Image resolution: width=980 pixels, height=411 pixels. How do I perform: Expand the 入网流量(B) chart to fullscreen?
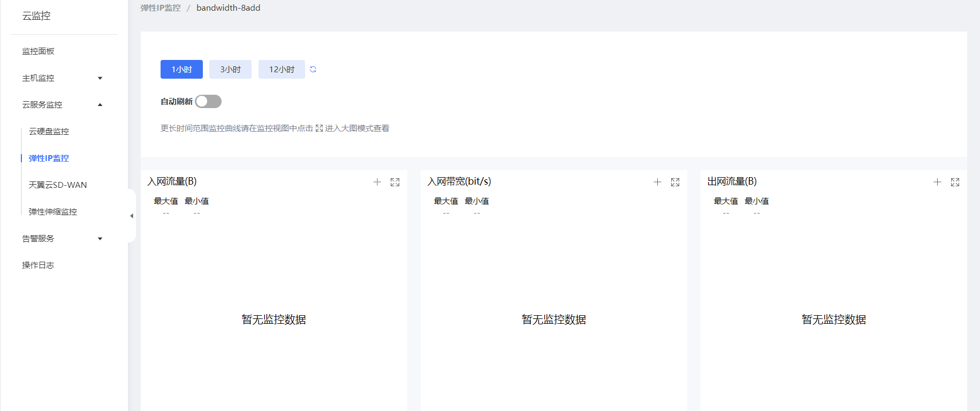(x=395, y=182)
